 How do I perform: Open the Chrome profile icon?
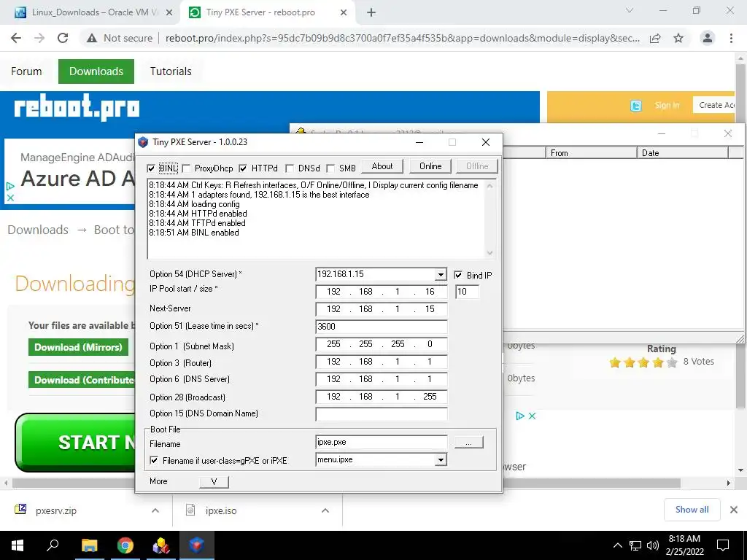[x=708, y=38]
